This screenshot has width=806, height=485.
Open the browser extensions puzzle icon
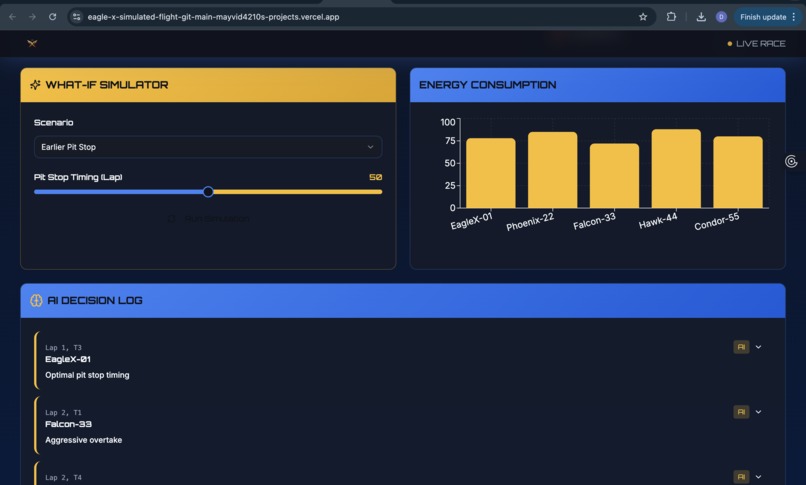(x=671, y=17)
